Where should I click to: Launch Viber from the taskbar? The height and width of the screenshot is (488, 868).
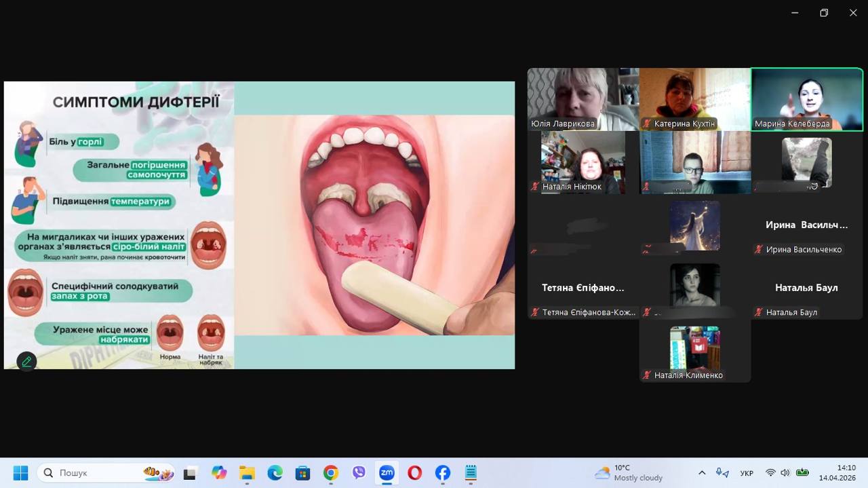coord(359,473)
